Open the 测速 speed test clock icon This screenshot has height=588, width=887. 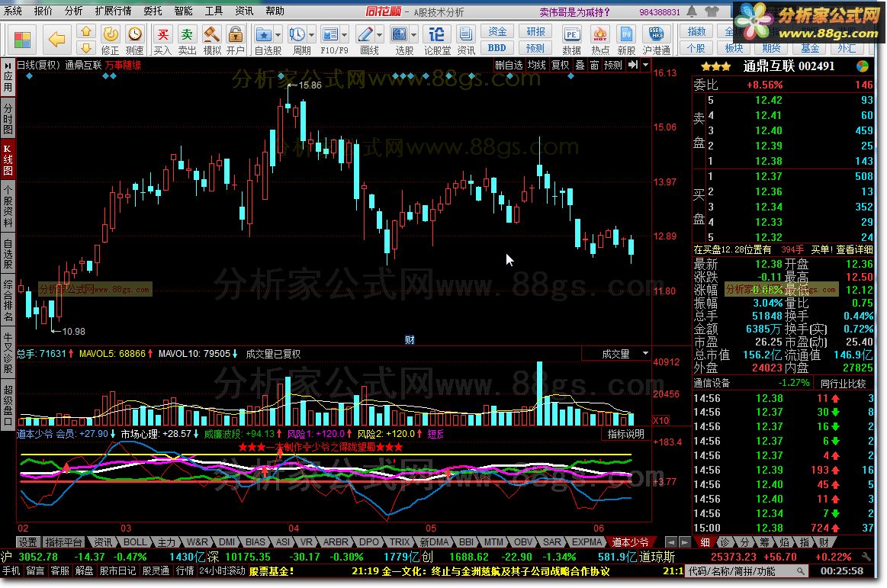(x=135, y=34)
